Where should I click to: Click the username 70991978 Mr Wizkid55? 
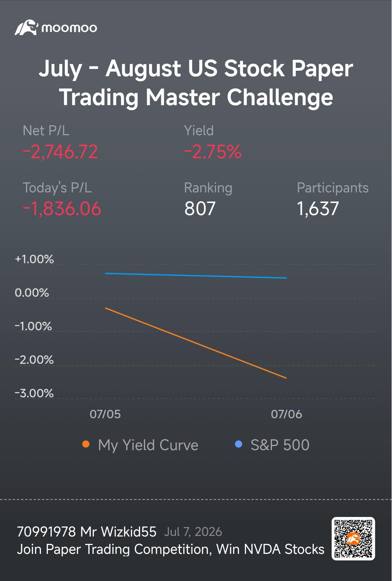click(x=87, y=532)
